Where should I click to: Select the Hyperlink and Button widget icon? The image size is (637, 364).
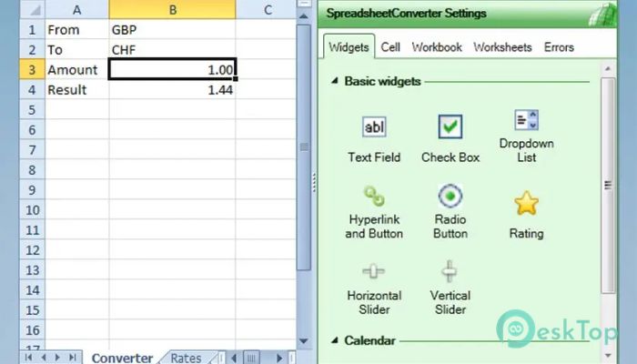tap(374, 197)
